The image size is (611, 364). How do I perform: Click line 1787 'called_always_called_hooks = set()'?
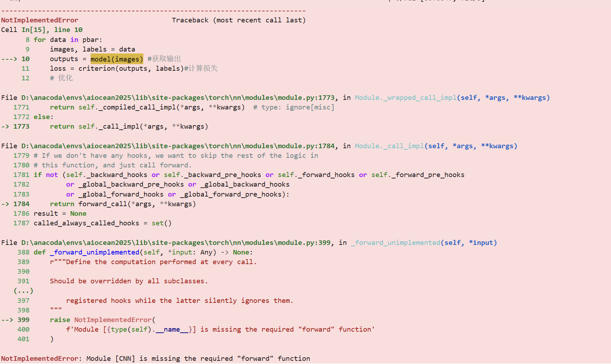coord(102,223)
